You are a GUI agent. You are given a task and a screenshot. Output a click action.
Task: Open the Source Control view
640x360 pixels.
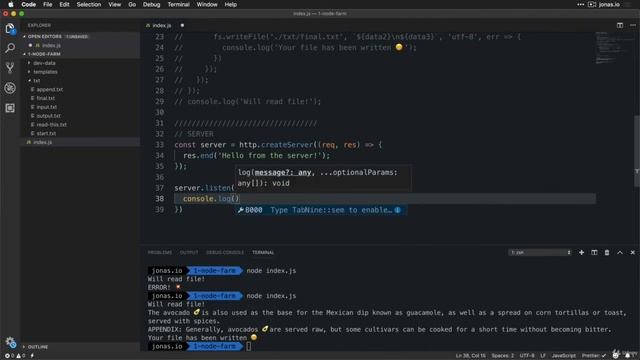tap(10, 68)
